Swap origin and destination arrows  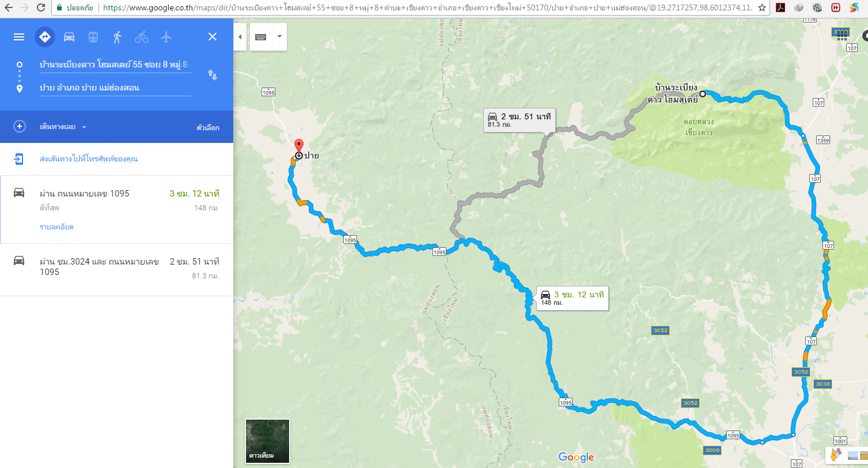[213, 75]
